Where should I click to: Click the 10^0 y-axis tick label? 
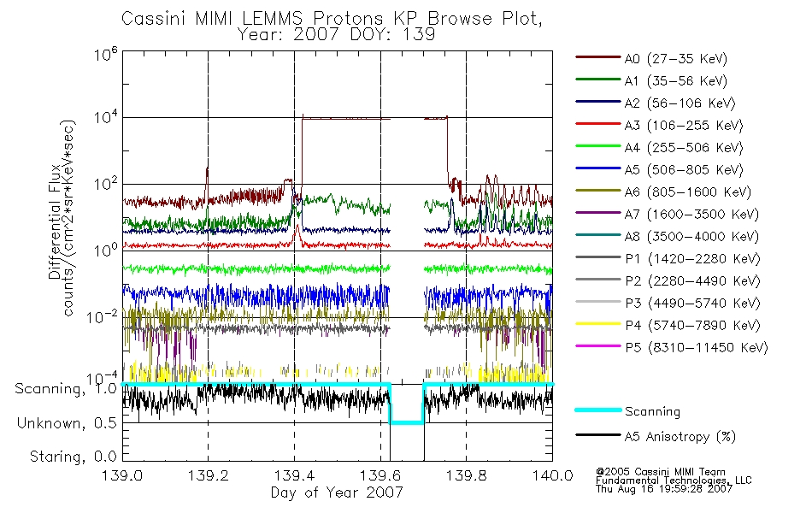tap(106, 251)
